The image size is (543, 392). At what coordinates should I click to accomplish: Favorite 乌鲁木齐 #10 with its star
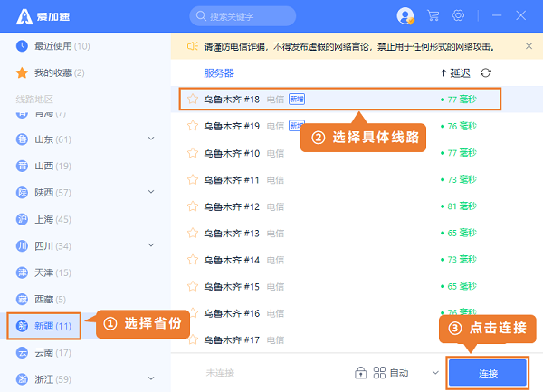pyautogui.click(x=193, y=153)
